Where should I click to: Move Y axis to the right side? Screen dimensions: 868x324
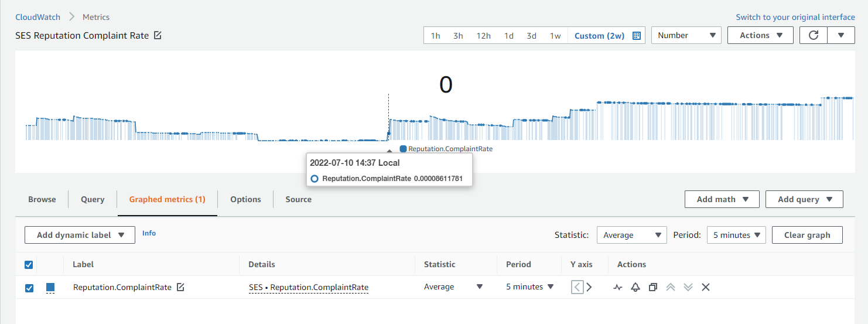[589, 287]
